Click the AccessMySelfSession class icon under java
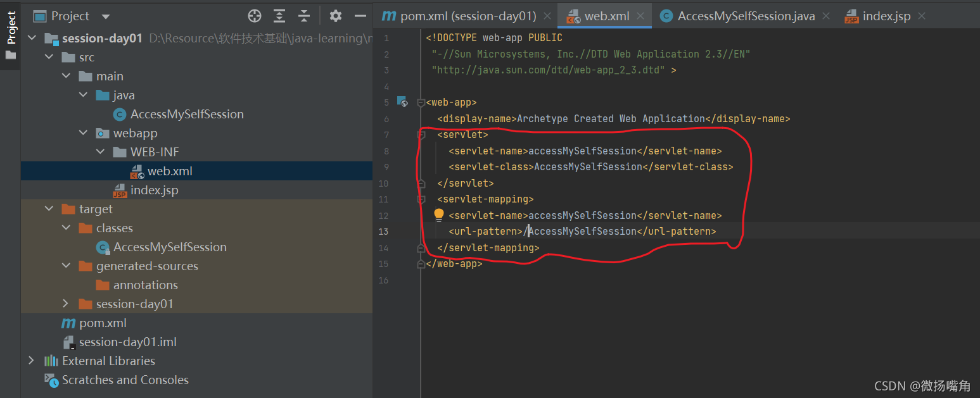Viewport: 980px width, 398px height. pyautogui.click(x=120, y=114)
